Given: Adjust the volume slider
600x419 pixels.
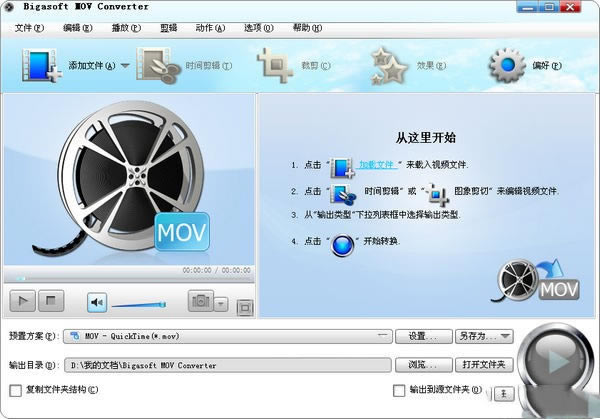Looking at the screenshot, I should 138,304.
